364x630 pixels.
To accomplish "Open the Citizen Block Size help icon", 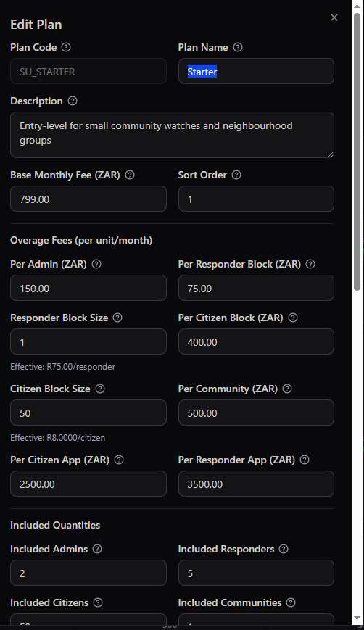I will [x=100, y=389].
